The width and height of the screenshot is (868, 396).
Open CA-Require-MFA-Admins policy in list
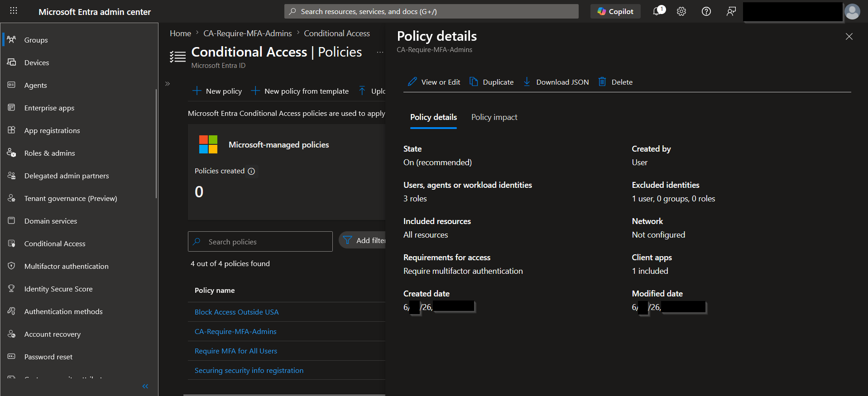coord(235,331)
